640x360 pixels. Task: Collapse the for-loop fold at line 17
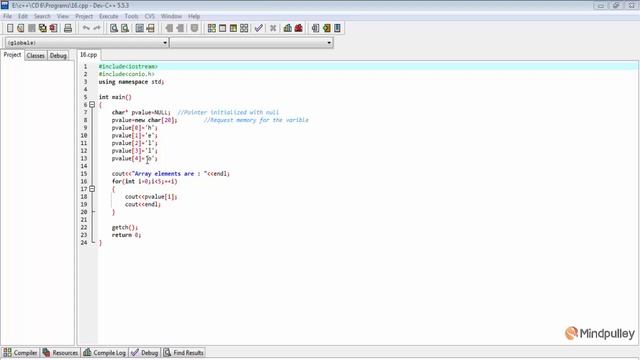92,189
